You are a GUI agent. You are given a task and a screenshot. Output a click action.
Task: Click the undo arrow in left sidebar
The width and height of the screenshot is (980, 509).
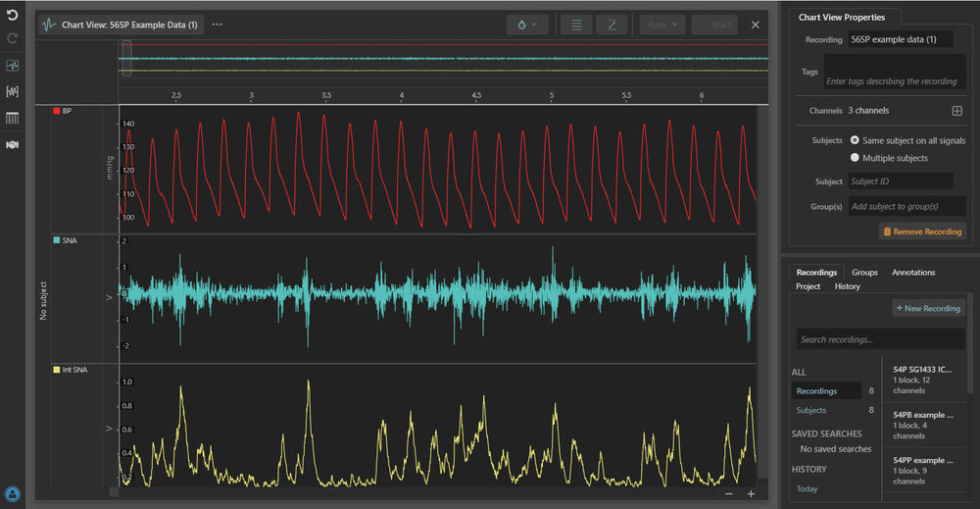13,16
